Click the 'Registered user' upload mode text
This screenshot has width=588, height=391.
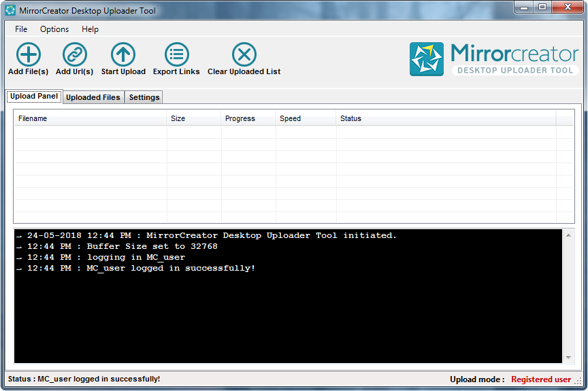[x=541, y=379]
